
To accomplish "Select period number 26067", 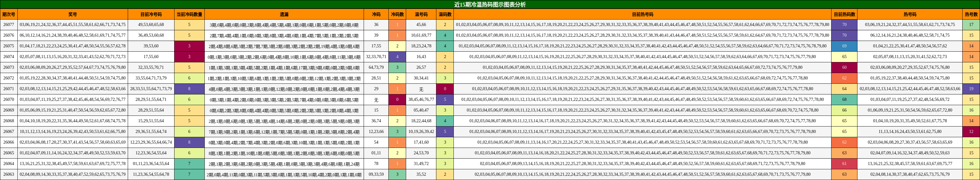I will point(9,131).
